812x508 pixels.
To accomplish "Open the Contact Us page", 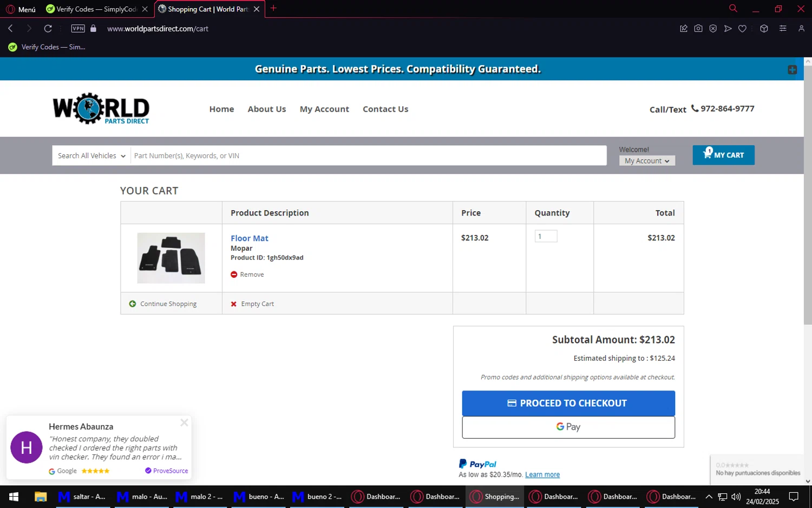I will click(x=385, y=109).
